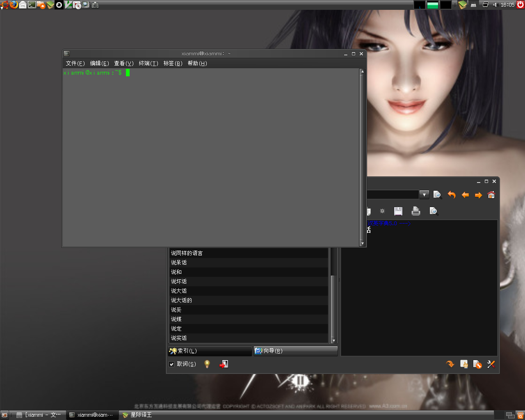Open the 编辑(E) menu in terminal

[x=99, y=63]
